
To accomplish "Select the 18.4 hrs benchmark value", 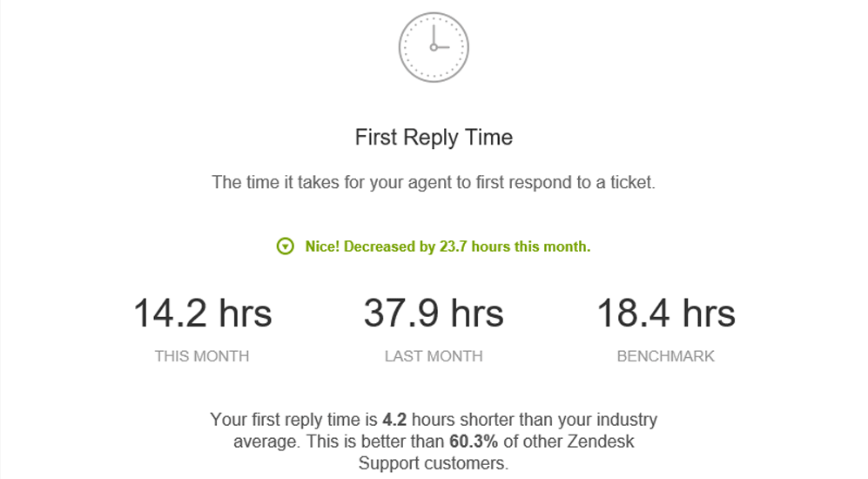I will click(666, 314).
